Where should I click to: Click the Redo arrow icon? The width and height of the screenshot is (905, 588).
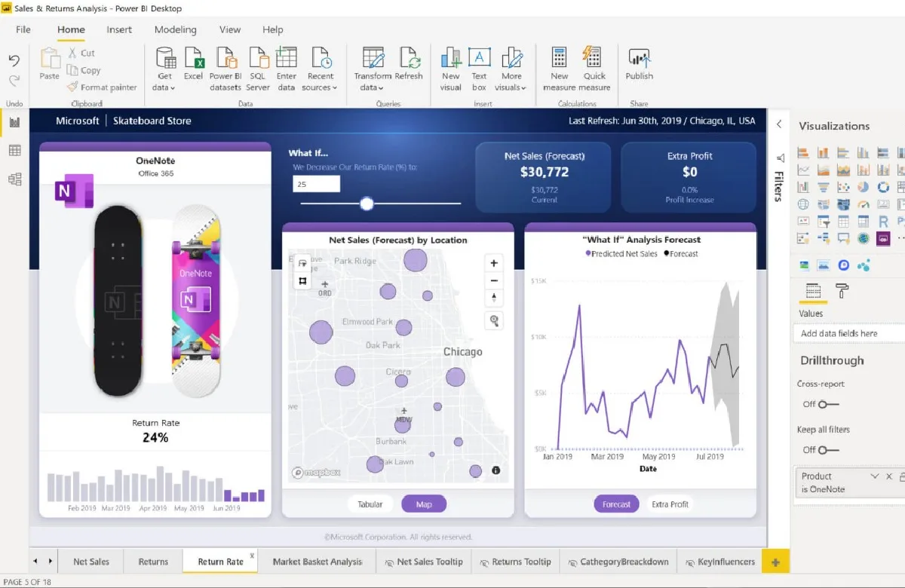pyautogui.click(x=14, y=80)
